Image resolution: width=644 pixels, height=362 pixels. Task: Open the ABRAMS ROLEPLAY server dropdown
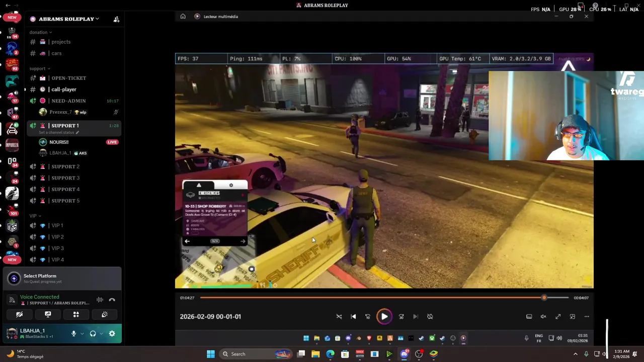tap(68, 19)
